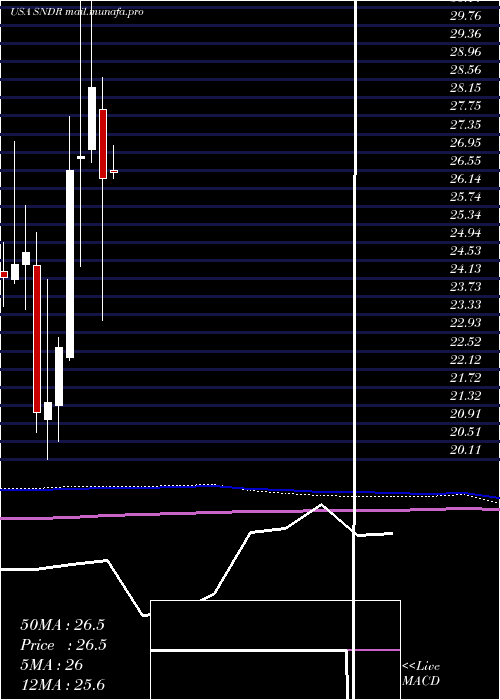The width and height of the screenshot is (500, 700).
Task: Click the 21.72 price axis label
Action: tap(466, 378)
